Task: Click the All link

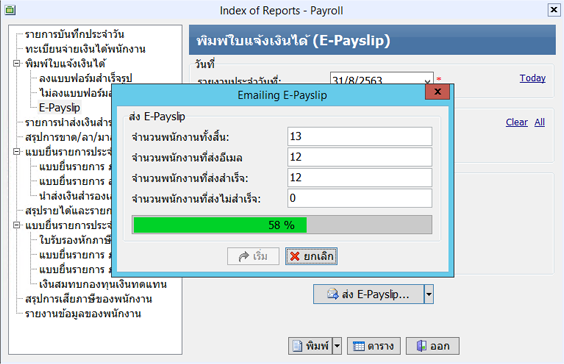Action: (540, 122)
